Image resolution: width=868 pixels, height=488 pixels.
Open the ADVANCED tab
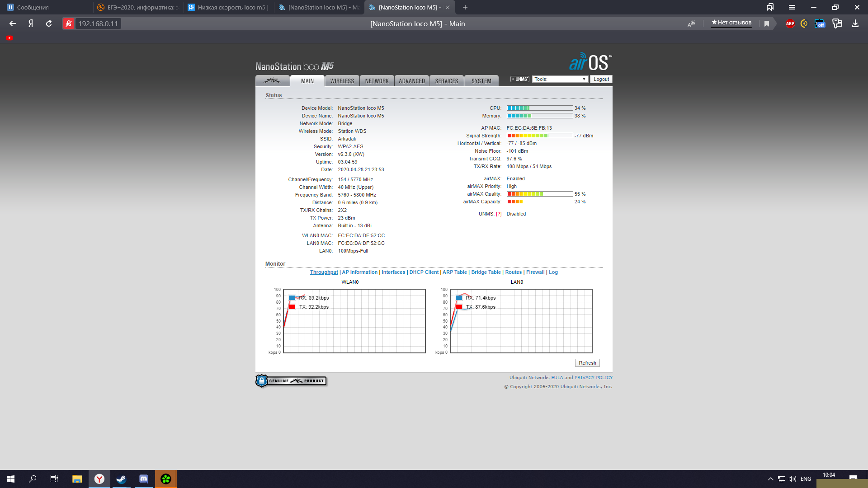pyautogui.click(x=412, y=81)
